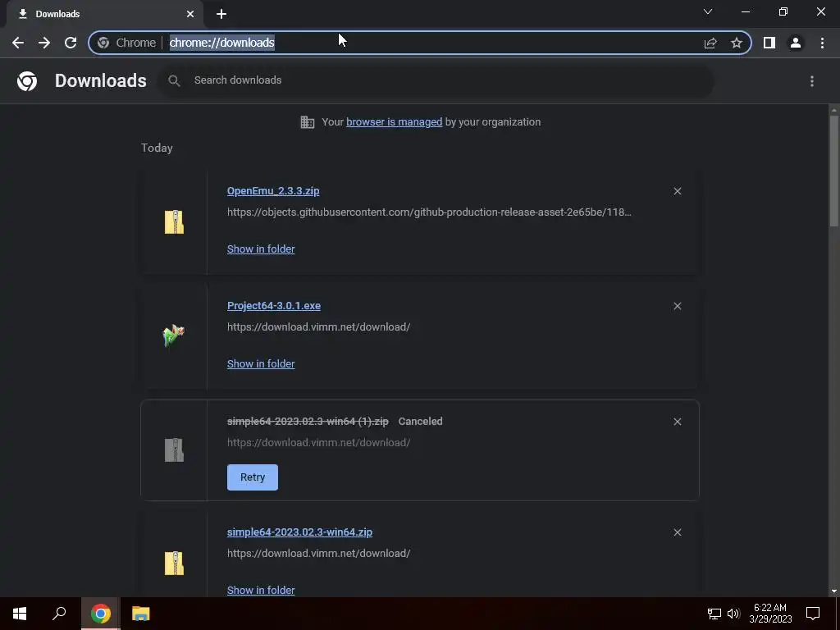The height and width of the screenshot is (630, 840).
Task: Click the address bar URL chrome://downloads
Action: (x=221, y=43)
